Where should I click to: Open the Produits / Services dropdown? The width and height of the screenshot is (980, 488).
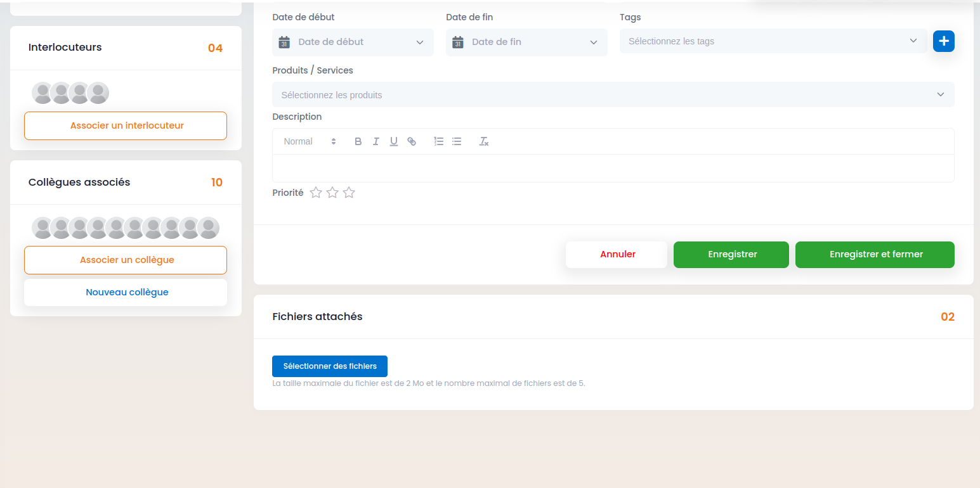pos(613,94)
